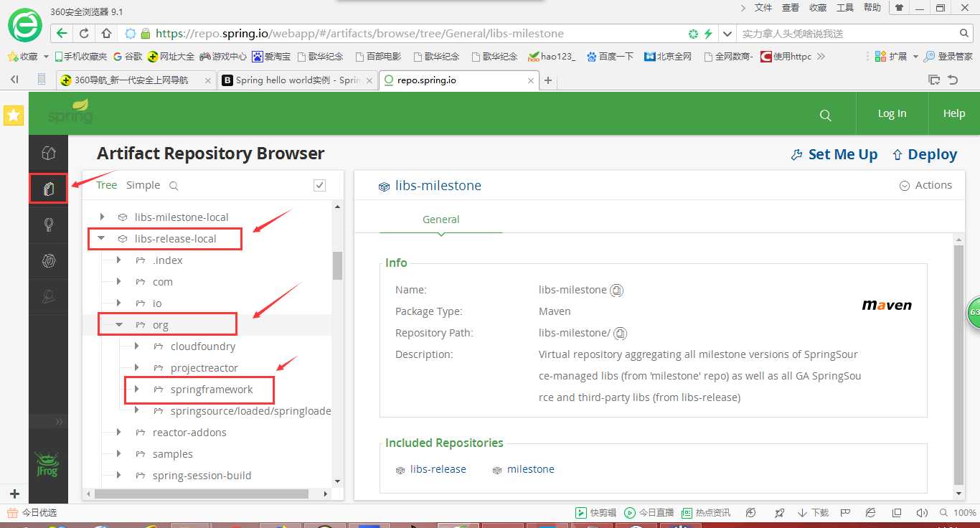Collapse the libs-release-local node
The width and height of the screenshot is (980, 528).
coord(101,238)
